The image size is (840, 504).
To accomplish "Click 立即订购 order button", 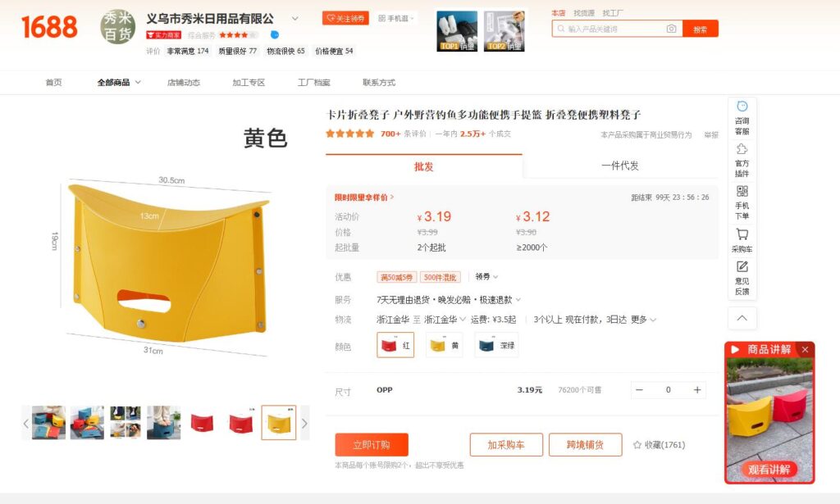I will 372,445.
